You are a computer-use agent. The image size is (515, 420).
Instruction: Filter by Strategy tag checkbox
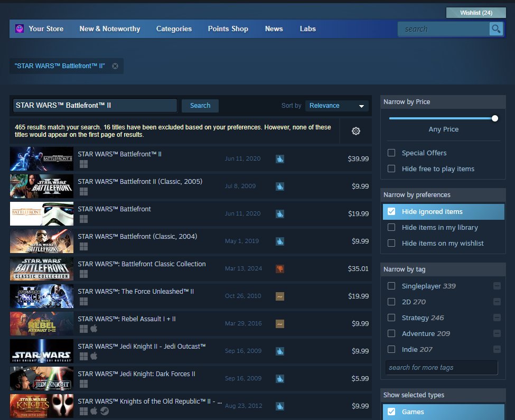click(391, 318)
